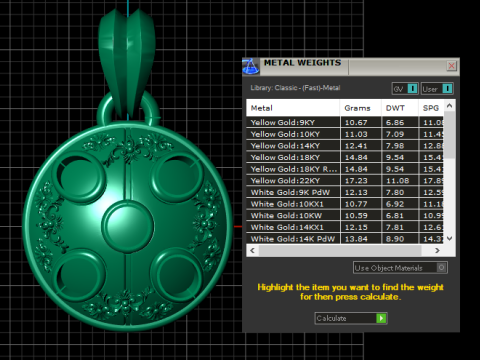Click the horizontal scrollbar thumb
480x360 pixels.
pos(340,250)
